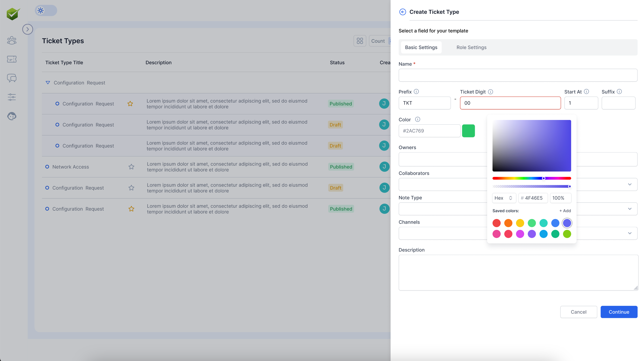Image resolution: width=644 pixels, height=361 pixels.
Task: Click the saturation gradient area in picker
Action: (x=531, y=146)
